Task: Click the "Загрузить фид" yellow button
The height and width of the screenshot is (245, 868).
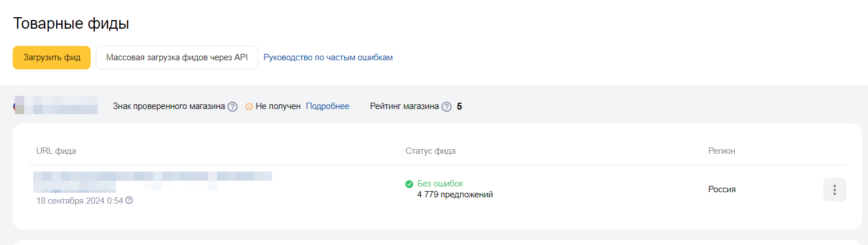Action: [x=52, y=58]
